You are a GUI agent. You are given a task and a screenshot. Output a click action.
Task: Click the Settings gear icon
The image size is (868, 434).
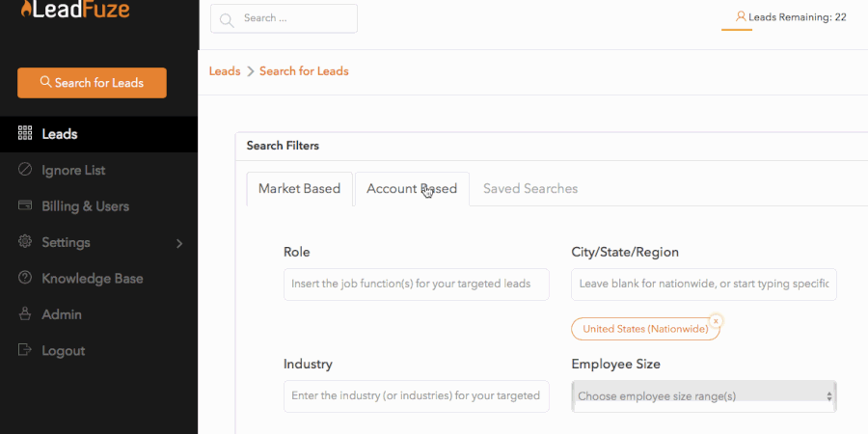point(25,241)
